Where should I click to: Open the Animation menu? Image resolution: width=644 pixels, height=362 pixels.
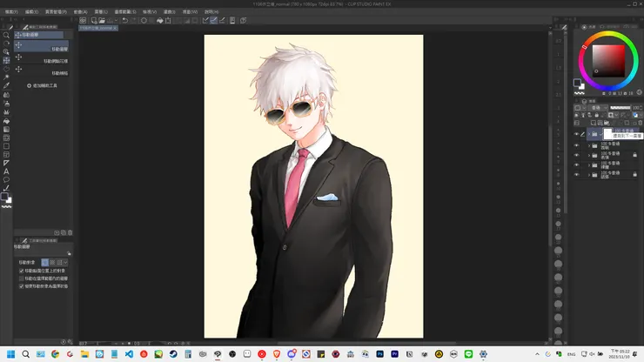[80, 12]
